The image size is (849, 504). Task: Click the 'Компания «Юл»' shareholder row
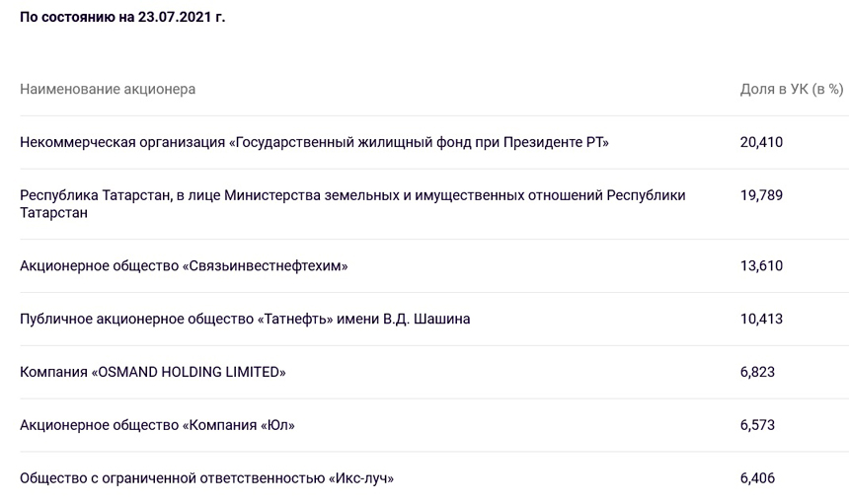click(x=237, y=425)
